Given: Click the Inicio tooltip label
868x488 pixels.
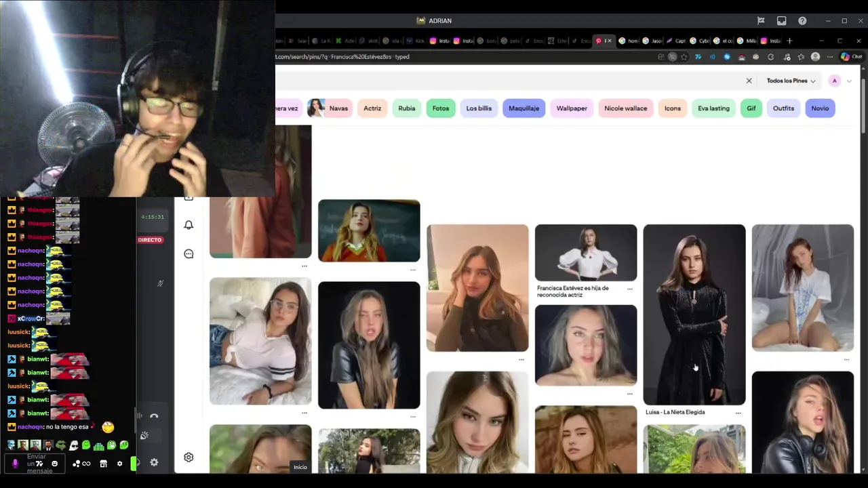Looking at the screenshot, I should point(300,467).
